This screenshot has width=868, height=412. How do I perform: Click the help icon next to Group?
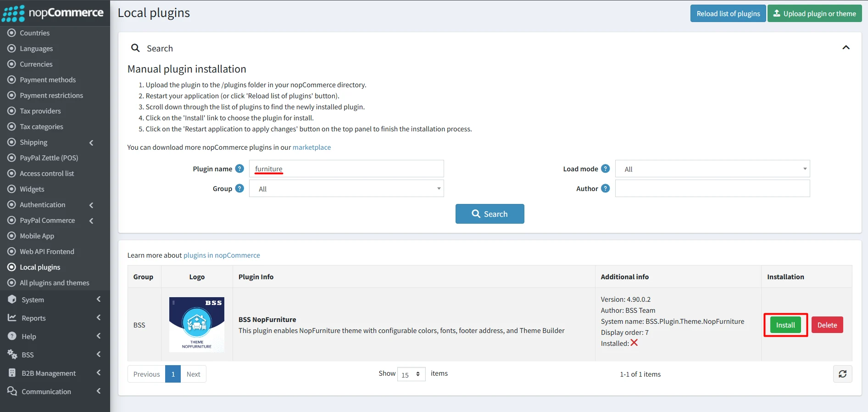239,188
